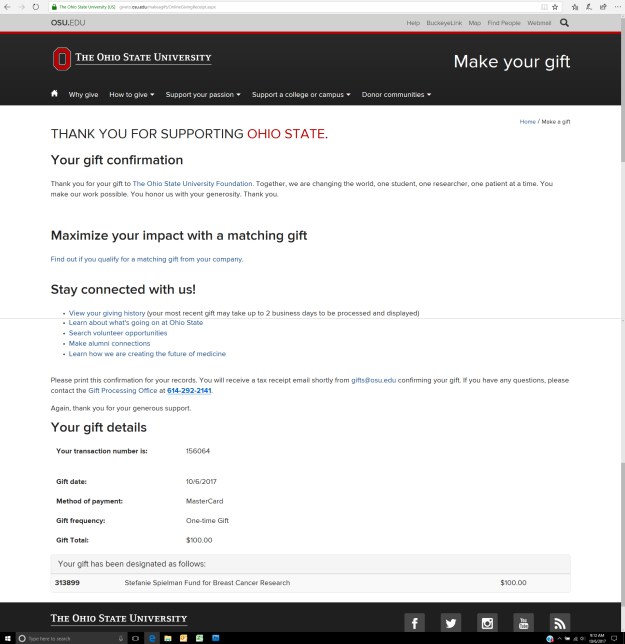Viewport: 625px width, 644px height.
Task: Open Ohio State's Facebook page icon
Action: [x=414, y=623]
